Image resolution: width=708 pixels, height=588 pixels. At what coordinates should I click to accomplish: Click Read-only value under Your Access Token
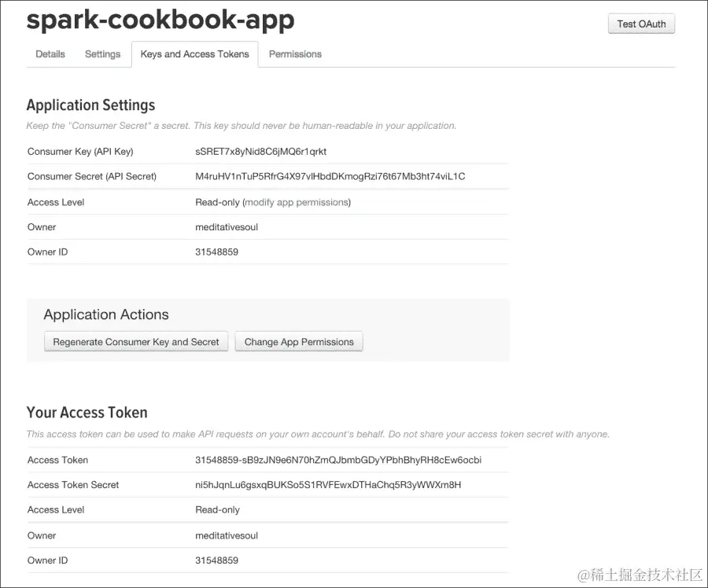coord(217,510)
